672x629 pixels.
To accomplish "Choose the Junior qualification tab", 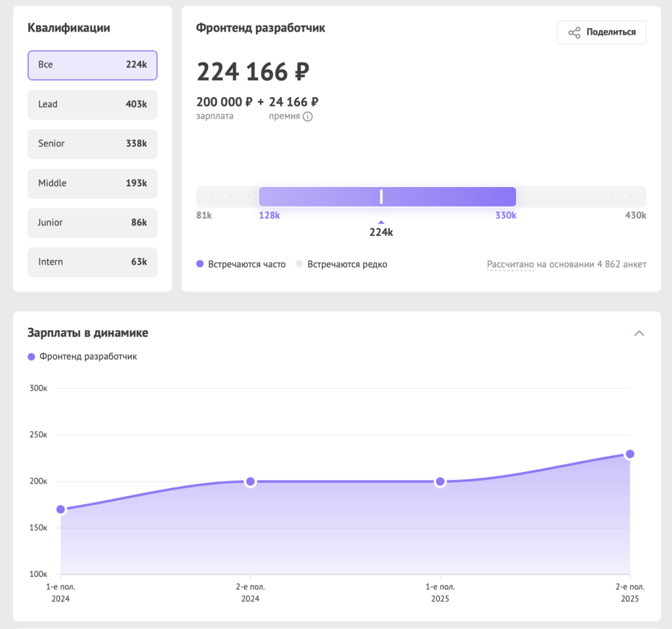I will (93, 223).
